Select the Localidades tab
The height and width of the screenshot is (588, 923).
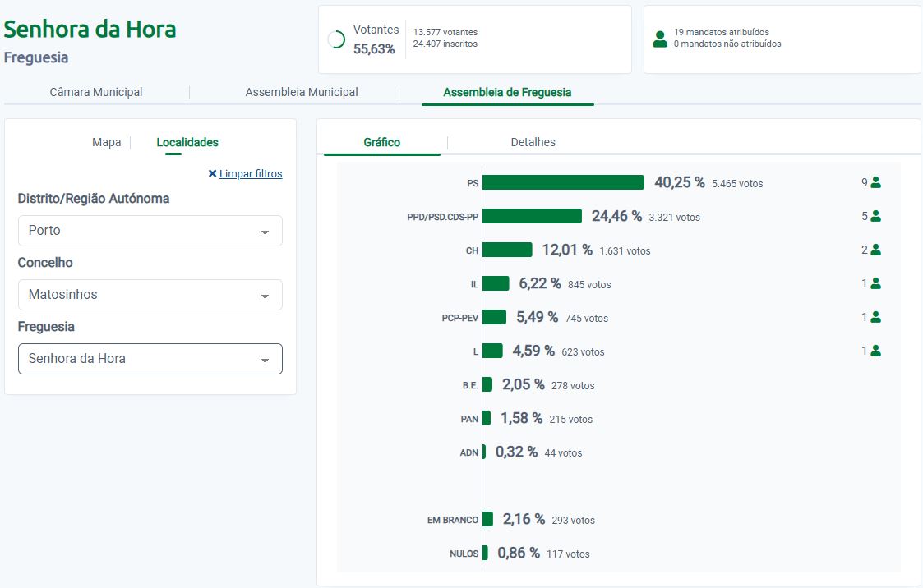tap(187, 142)
